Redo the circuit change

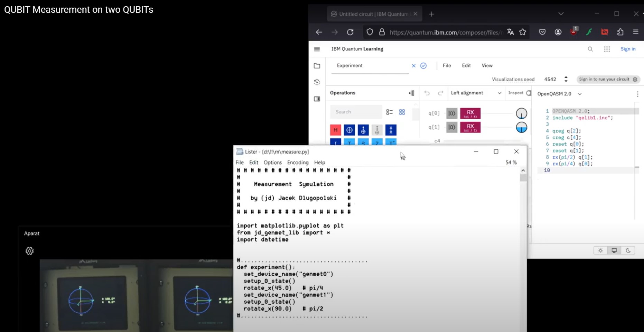pos(440,93)
